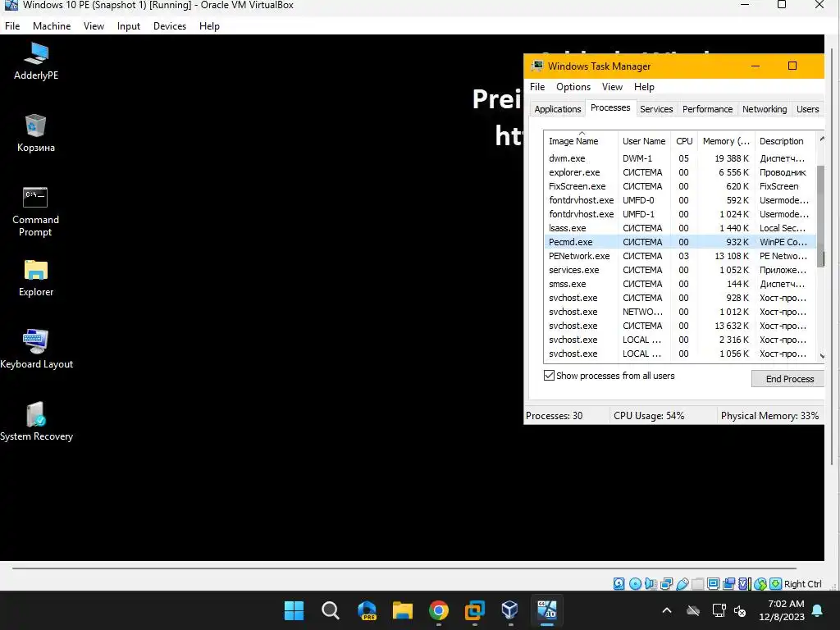Sort by Memory column header
The image size is (840, 630).
point(726,141)
